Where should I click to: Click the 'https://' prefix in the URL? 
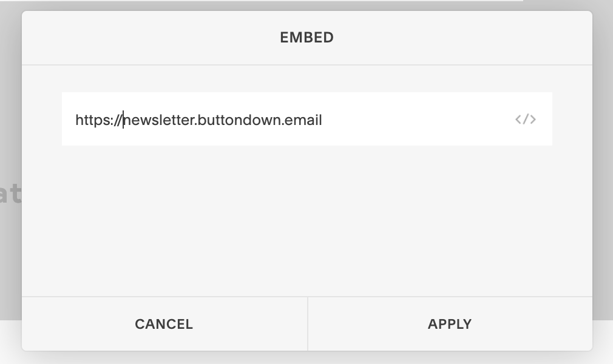coord(99,120)
